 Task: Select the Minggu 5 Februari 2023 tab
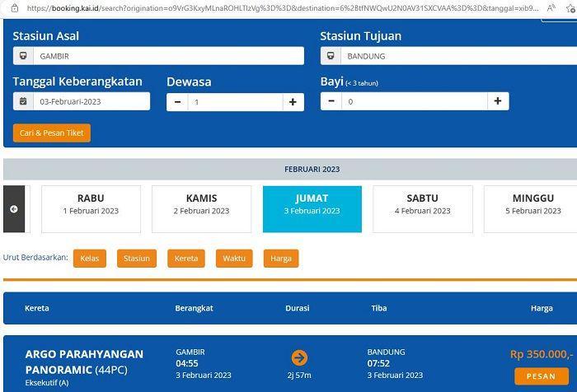click(532, 209)
